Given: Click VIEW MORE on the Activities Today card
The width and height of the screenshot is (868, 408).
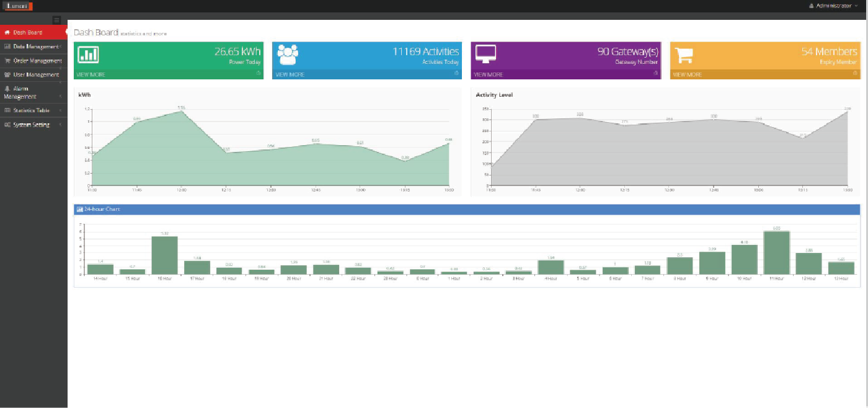Looking at the screenshot, I should [290, 74].
